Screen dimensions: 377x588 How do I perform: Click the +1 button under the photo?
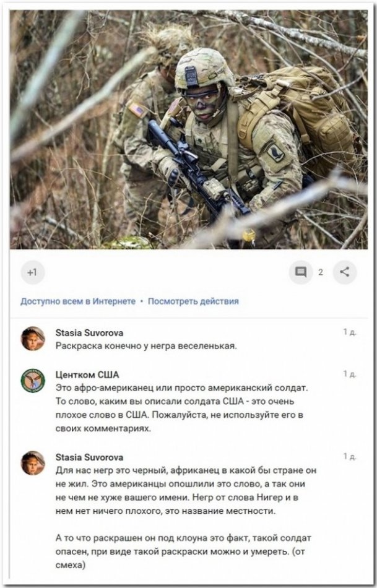(x=33, y=272)
